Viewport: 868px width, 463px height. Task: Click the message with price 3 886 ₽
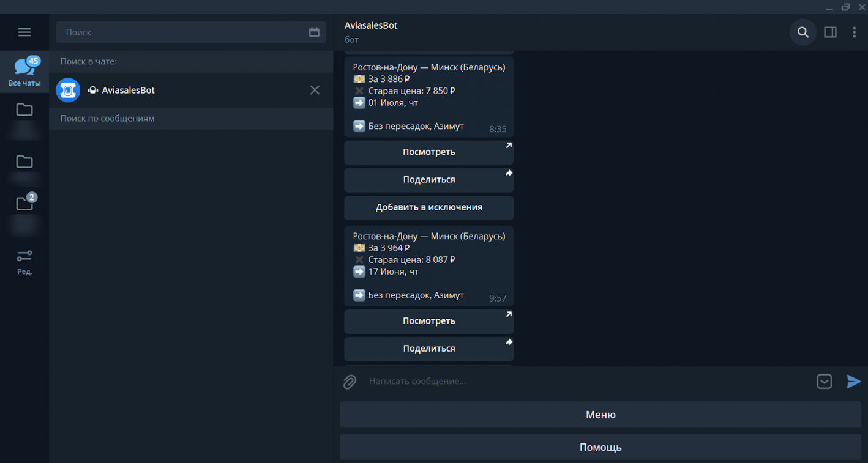pos(428,97)
